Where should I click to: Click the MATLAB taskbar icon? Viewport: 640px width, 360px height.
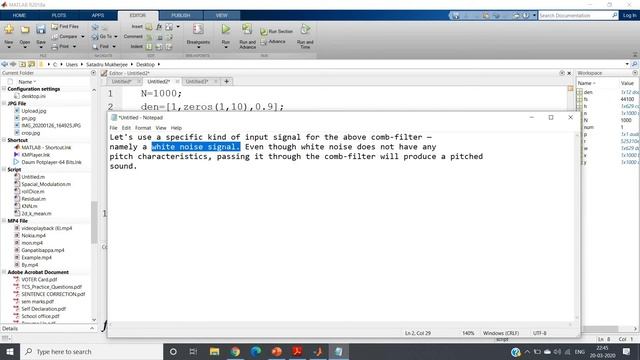coord(318,351)
